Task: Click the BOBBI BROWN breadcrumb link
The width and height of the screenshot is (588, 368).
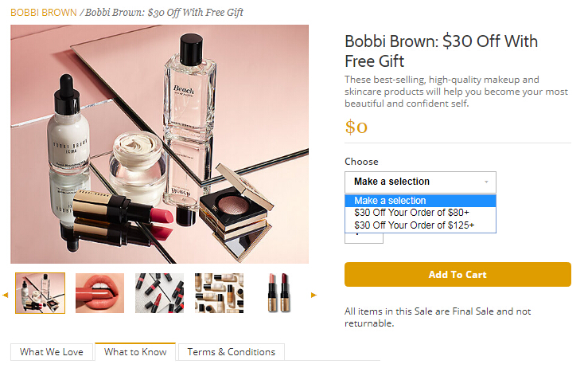Action: click(x=44, y=13)
